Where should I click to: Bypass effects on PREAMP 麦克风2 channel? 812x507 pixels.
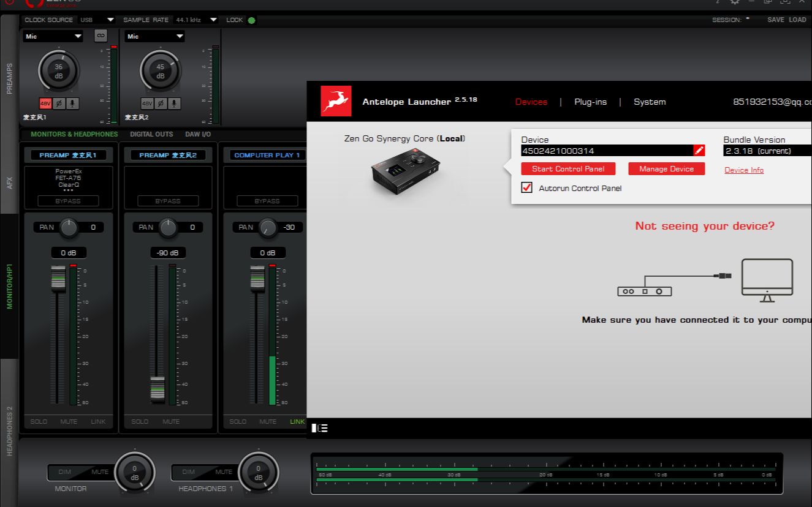(168, 201)
